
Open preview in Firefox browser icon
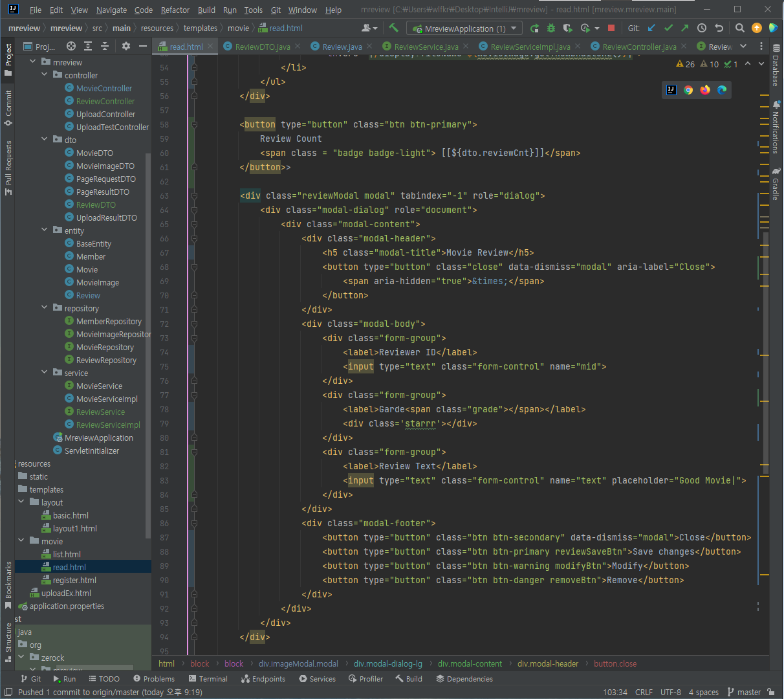point(705,90)
